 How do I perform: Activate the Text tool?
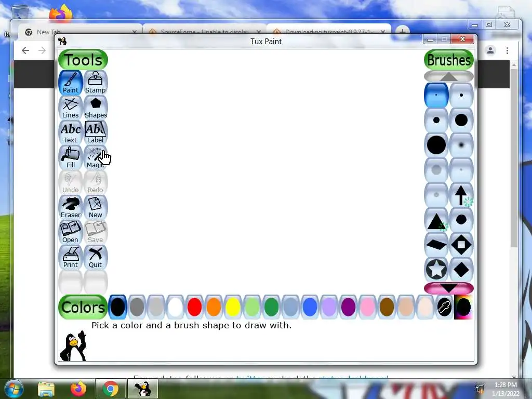[x=71, y=132]
